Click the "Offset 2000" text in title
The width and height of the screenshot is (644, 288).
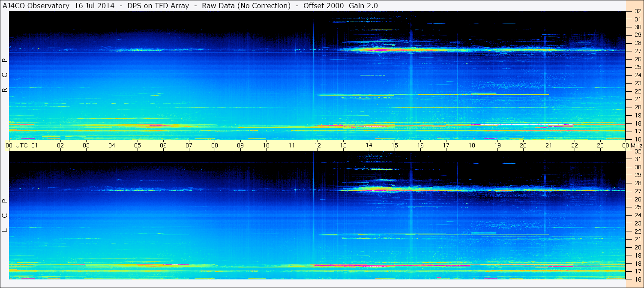[324, 5]
